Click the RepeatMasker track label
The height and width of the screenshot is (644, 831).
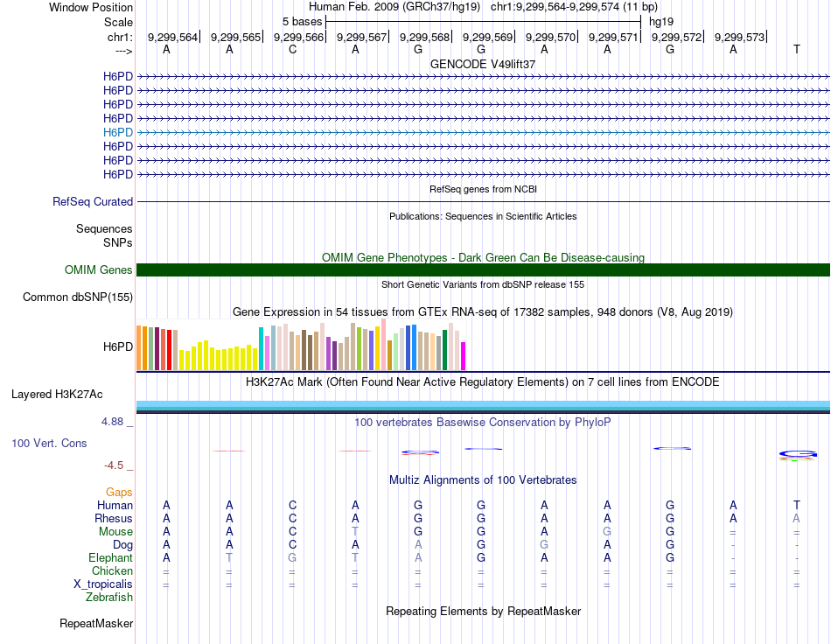(x=96, y=624)
